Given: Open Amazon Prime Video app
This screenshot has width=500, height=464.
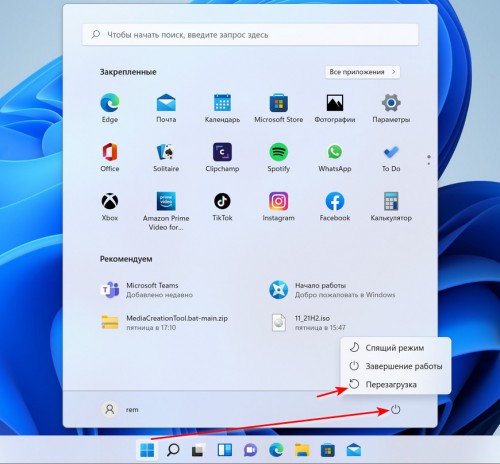Looking at the screenshot, I should 166,211.
